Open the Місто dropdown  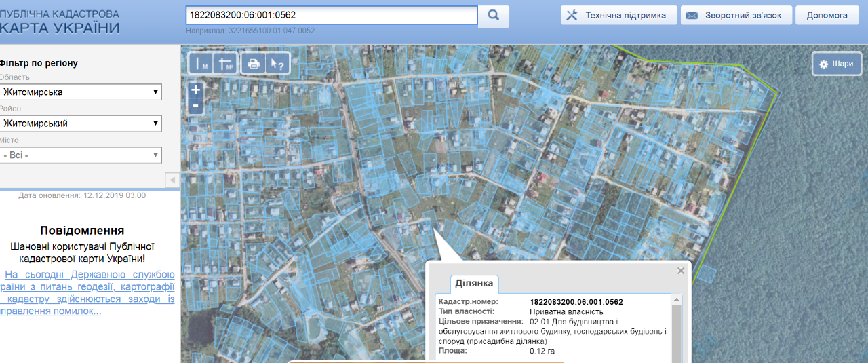click(x=81, y=155)
